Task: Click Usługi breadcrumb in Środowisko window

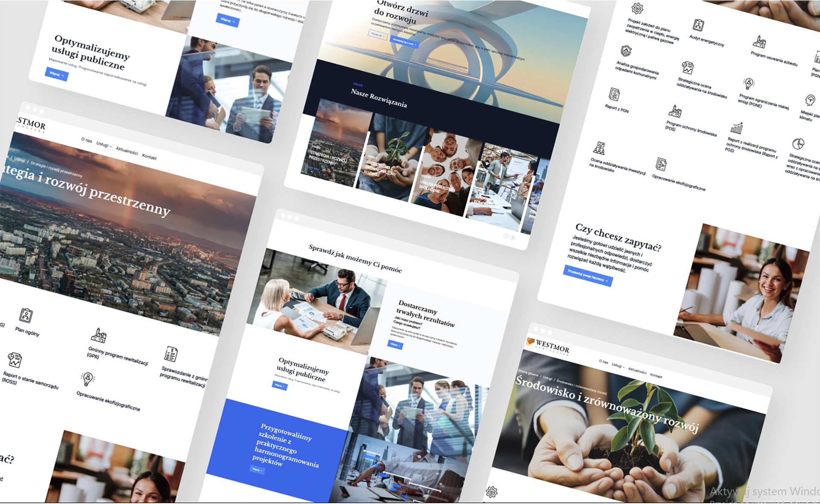Action: [x=547, y=378]
